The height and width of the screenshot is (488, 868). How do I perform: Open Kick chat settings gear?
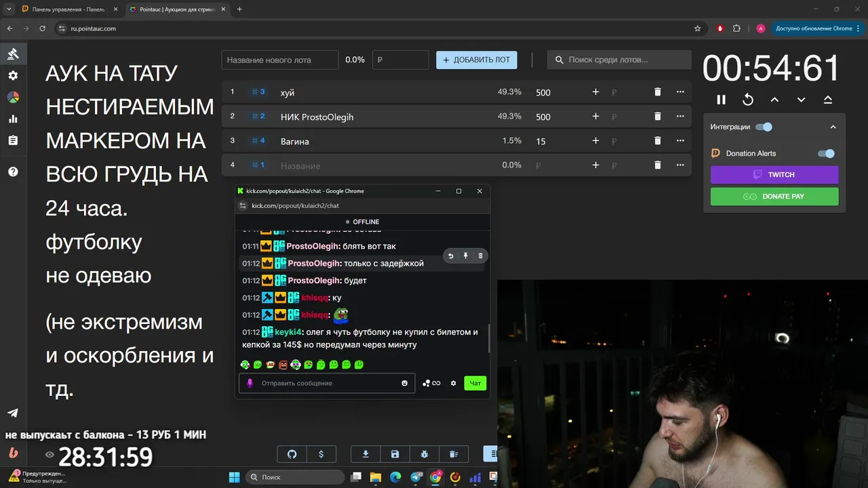[x=454, y=383]
